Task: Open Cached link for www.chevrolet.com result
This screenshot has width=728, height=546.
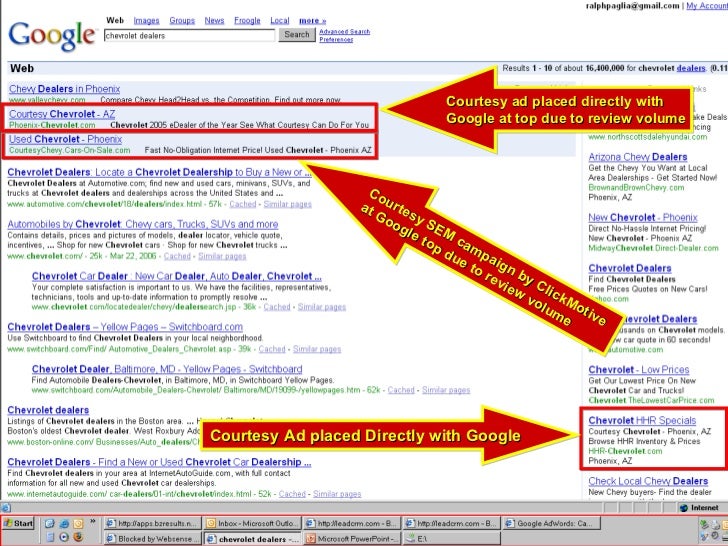Action: coord(177,256)
